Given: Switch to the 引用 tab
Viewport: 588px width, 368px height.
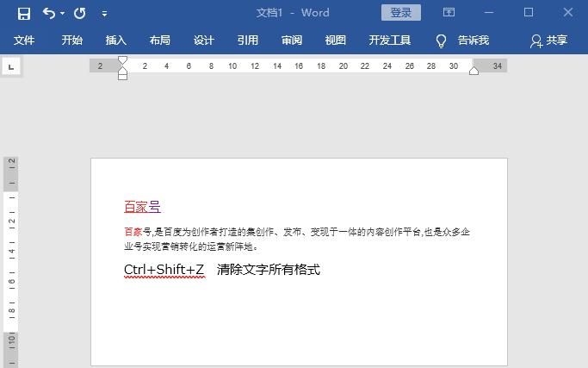Looking at the screenshot, I should point(247,41).
